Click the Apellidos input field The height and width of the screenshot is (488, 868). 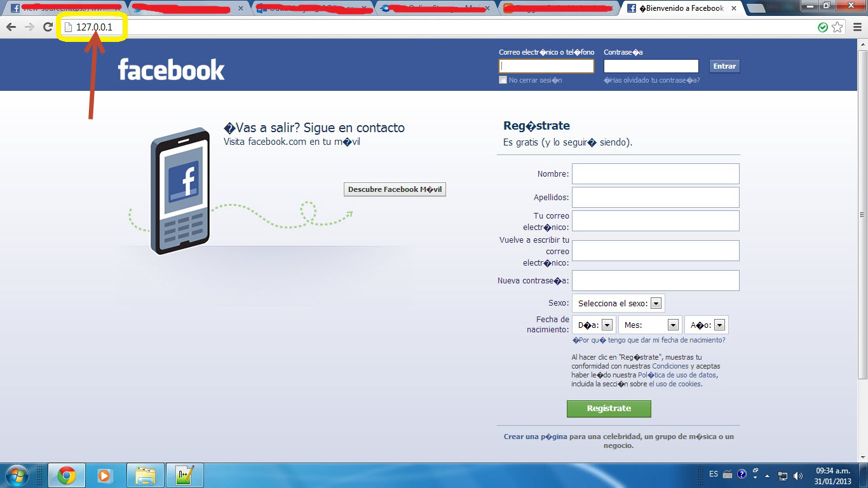(656, 197)
